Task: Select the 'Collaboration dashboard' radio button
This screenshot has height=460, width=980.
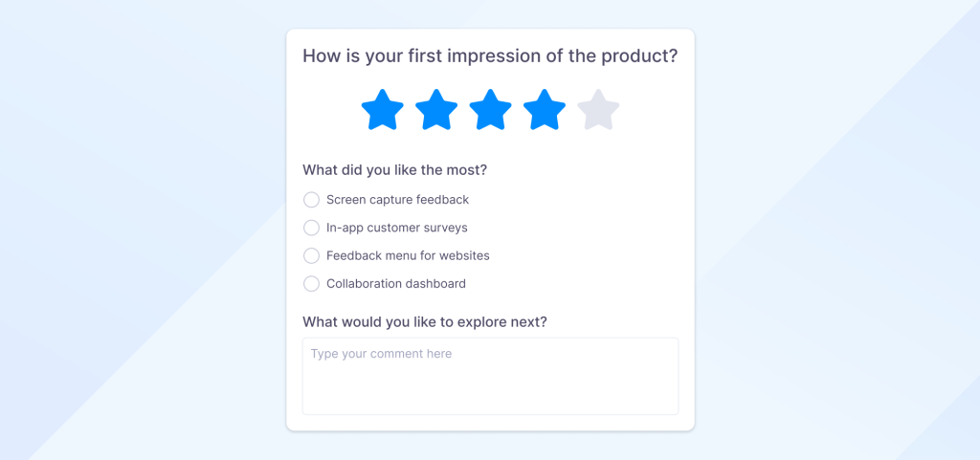Action: pyautogui.click(x=311, y=283)
